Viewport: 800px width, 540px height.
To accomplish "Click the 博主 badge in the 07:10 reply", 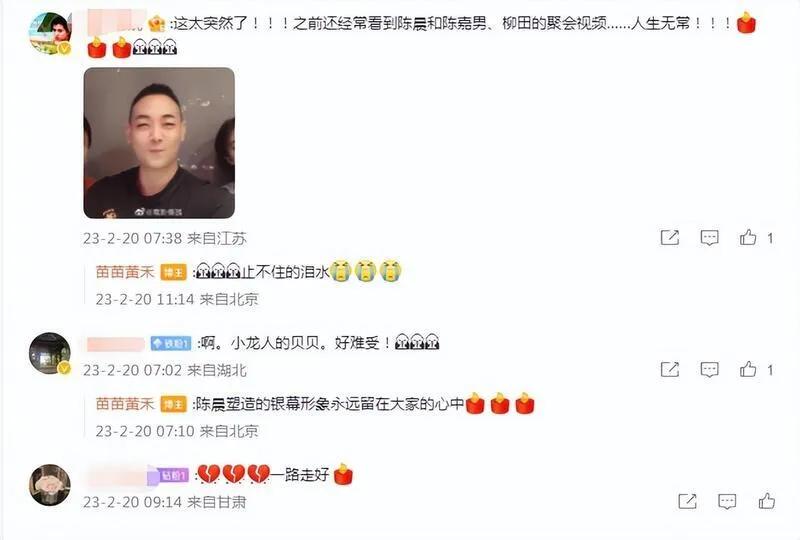I will [174, 405].
